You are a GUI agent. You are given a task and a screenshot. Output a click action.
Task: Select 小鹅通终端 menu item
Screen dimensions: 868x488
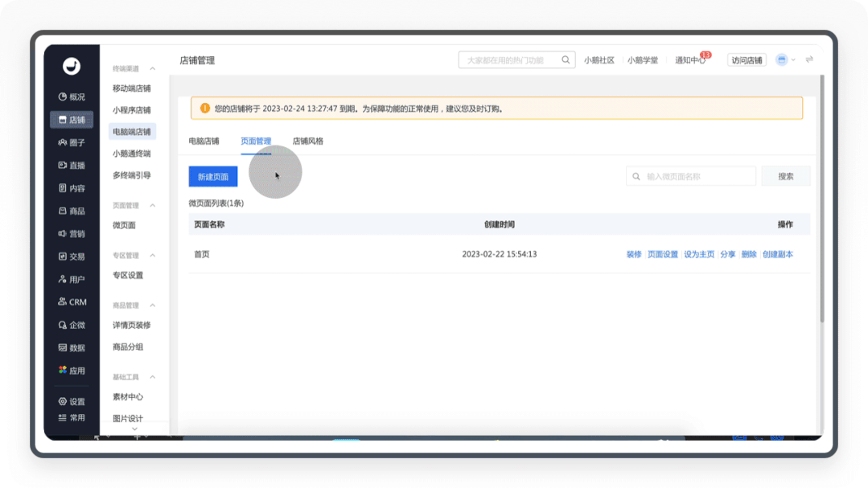(132, 154)
